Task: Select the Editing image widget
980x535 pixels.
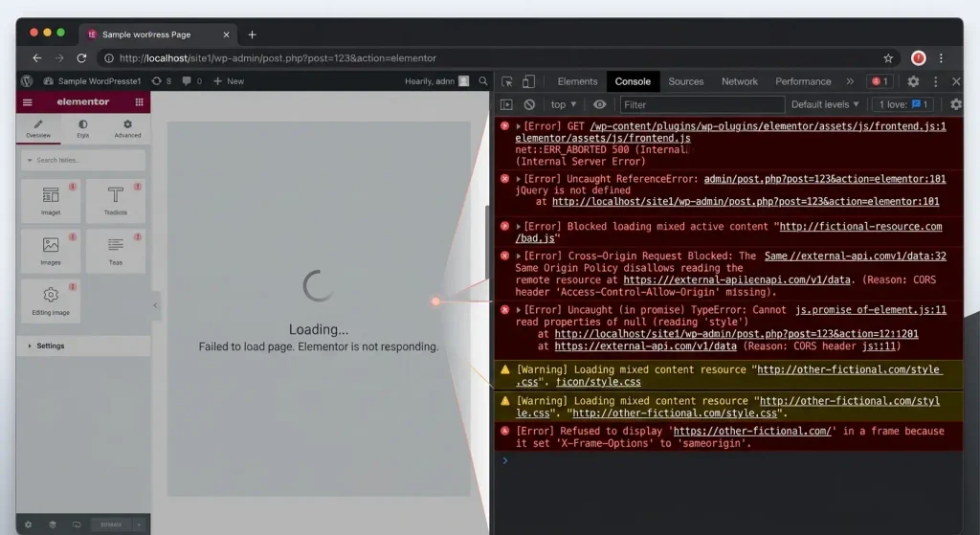Action: click(51, 301)
